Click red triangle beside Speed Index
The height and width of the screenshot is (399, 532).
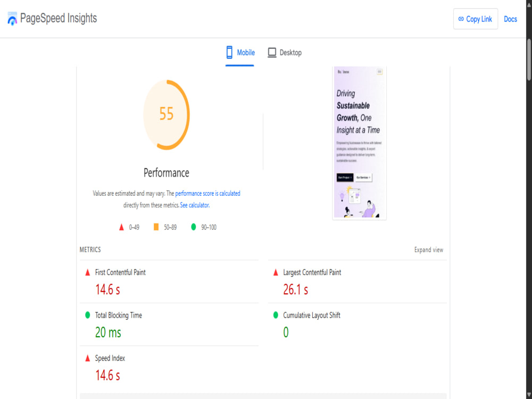point(88,358)
